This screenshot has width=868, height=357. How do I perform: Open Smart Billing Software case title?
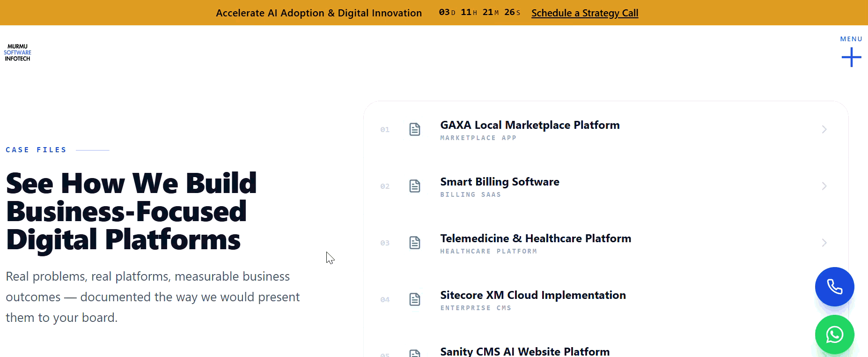coord(500,182)
